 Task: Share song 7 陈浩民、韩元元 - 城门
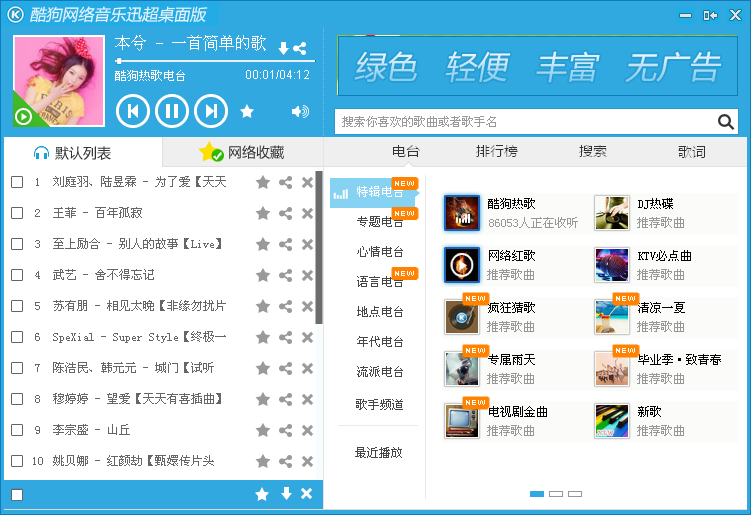[285, 368]
